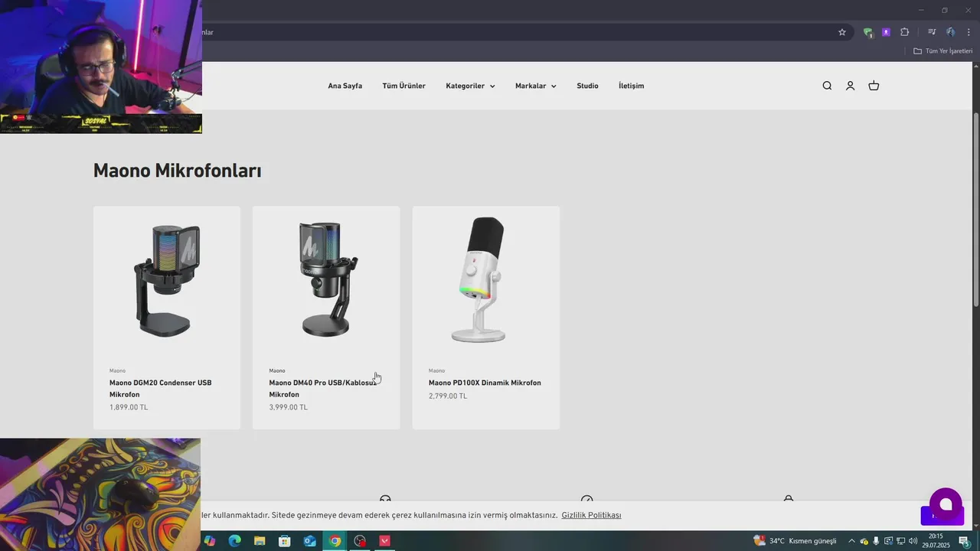Go to Ana Sayfa
Image resolution: width=980 pixels, height=551 pixels.
(x=345, y=86)
